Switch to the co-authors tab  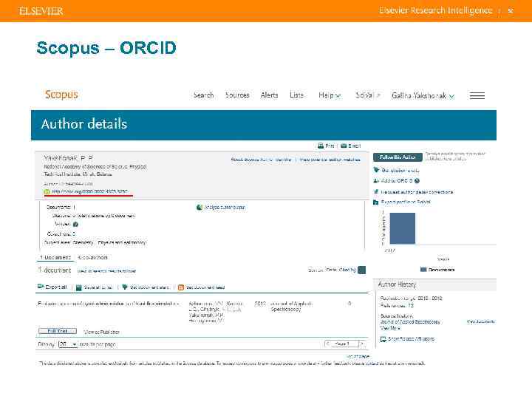(92, 258)
